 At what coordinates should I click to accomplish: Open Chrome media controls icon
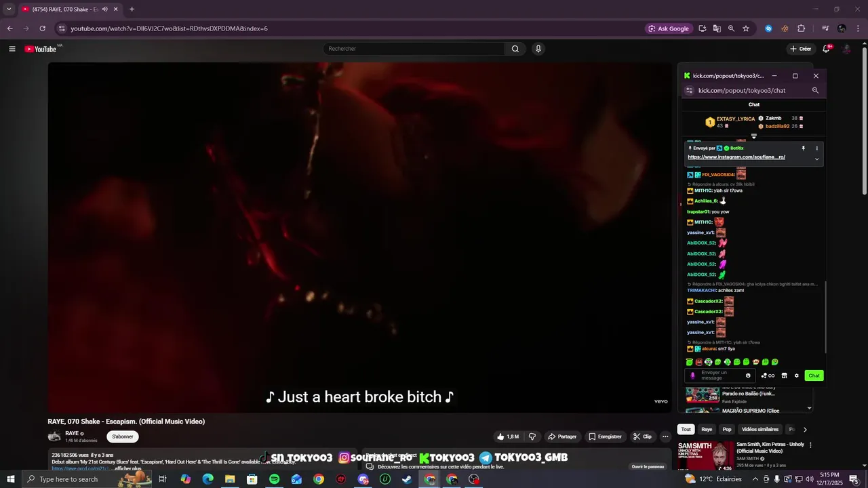click(x=825, y=28)
